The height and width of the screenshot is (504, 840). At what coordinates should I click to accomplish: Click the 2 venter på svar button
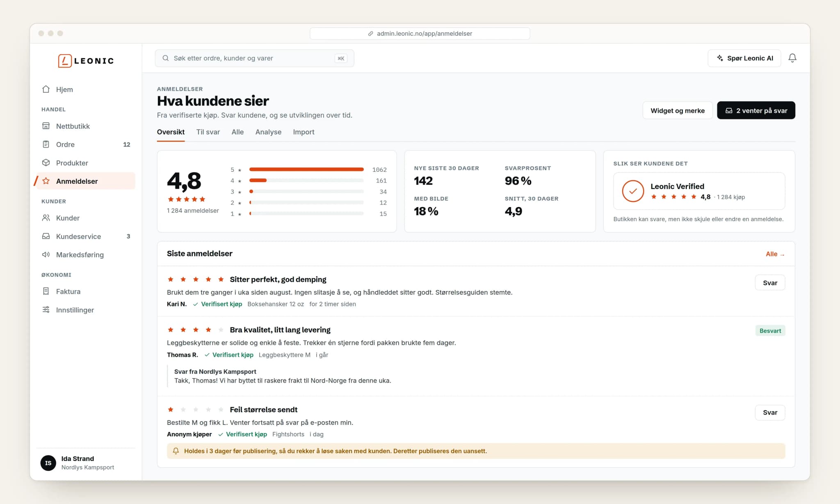coord(756,110)
